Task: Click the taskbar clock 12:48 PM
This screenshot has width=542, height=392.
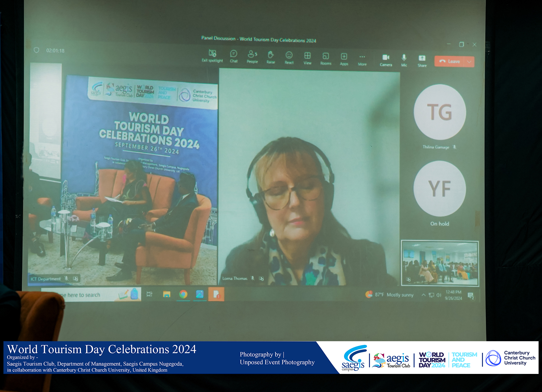Action: [x=453, y=295]
